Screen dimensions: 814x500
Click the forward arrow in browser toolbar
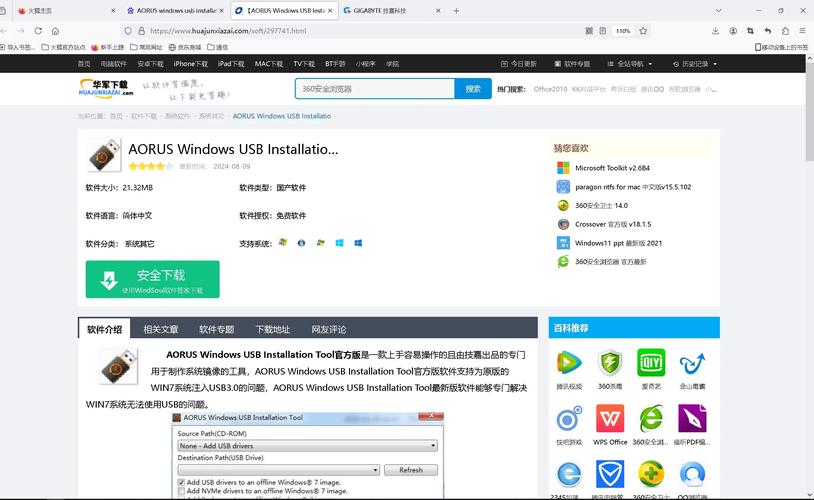21,31
